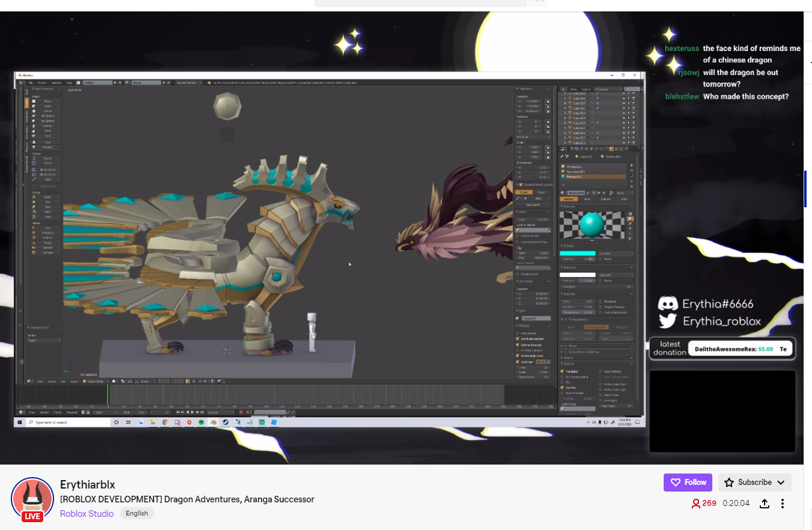812x530 pixels.
Task: Toggle the Traceable option checkbox
Action: click(x=562, y=371)
